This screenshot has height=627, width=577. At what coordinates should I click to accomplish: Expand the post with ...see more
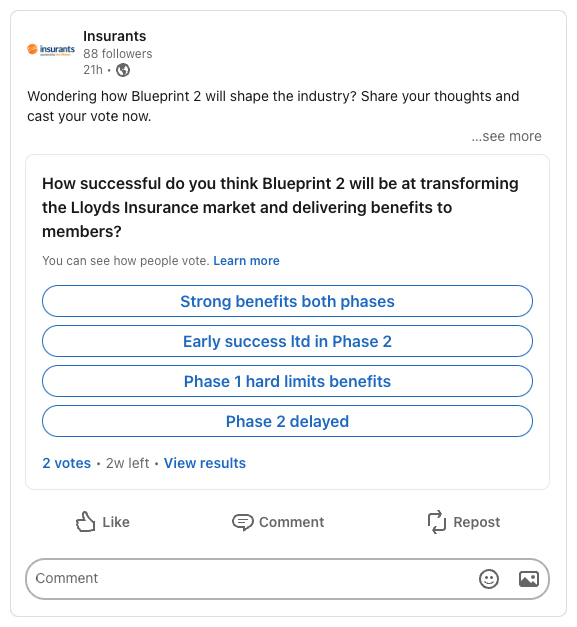point(506,136)
